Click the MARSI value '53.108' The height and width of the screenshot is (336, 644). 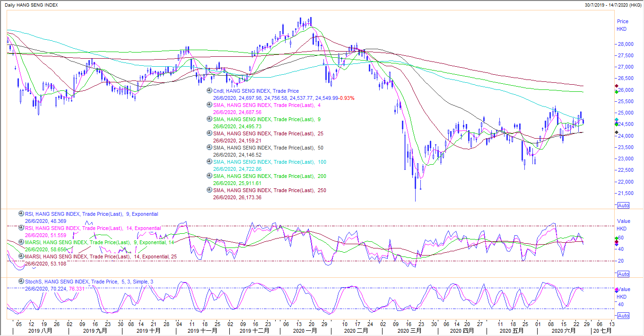(x=59, y=263)
